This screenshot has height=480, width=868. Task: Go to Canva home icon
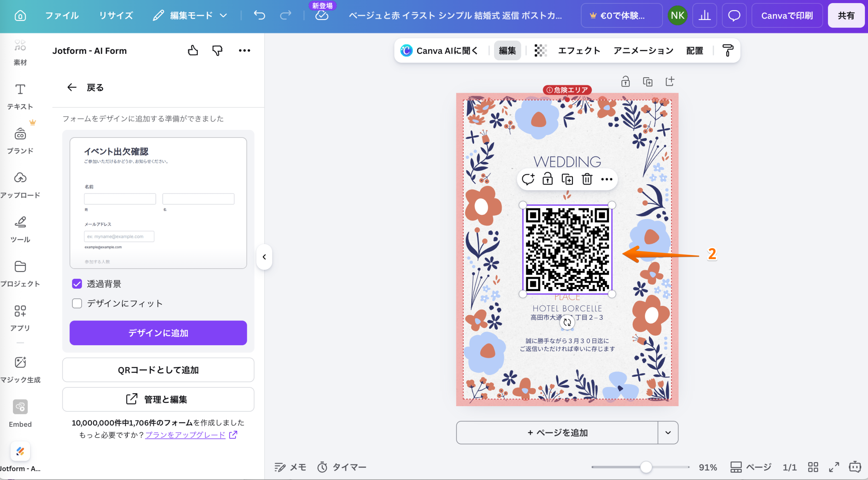(20, 16)
